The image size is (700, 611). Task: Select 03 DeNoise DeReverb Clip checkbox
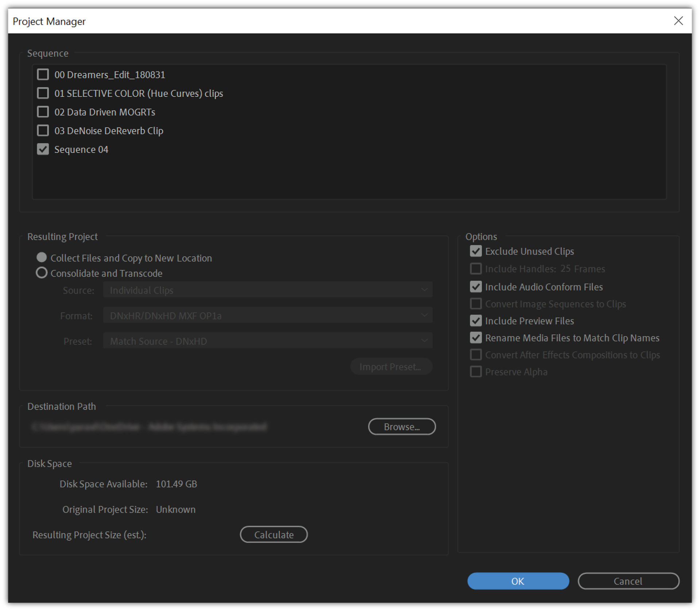click(43, 131)
